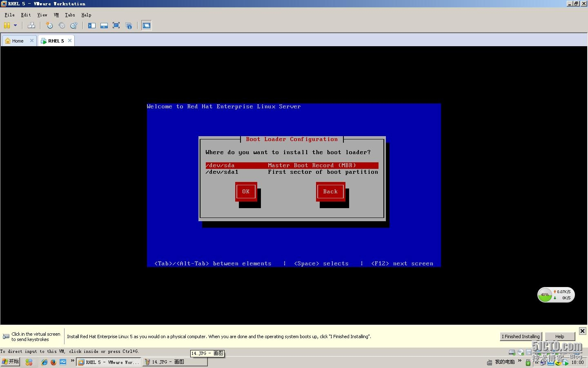Close the Home tab
Viewport: 588px width, 368px height.
click(x=32, y=40)
